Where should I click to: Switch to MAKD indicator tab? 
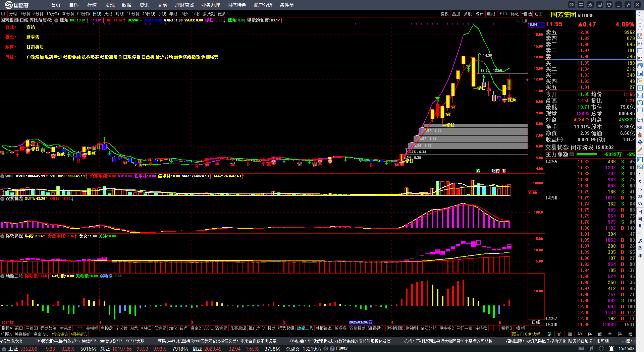tap(146, 328)
